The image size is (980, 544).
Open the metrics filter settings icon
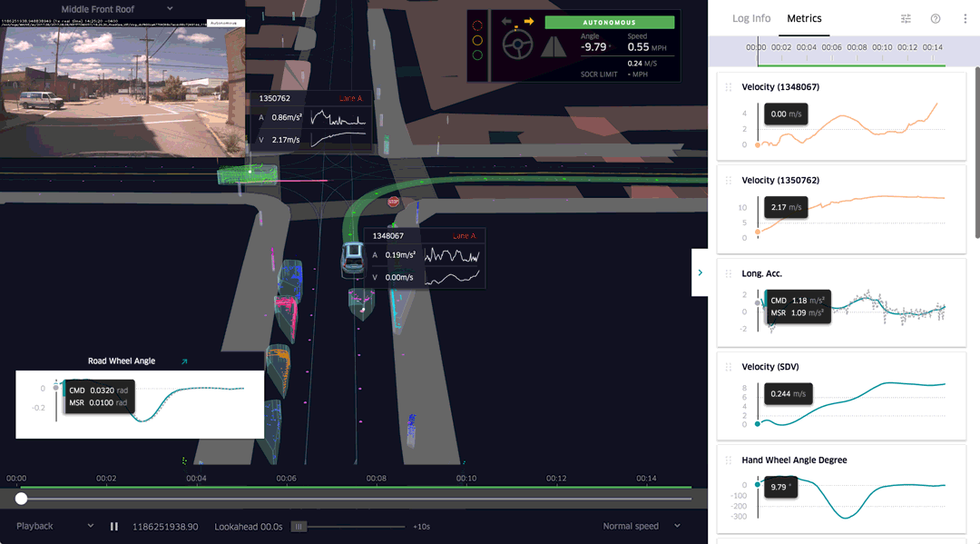[903, 18]
